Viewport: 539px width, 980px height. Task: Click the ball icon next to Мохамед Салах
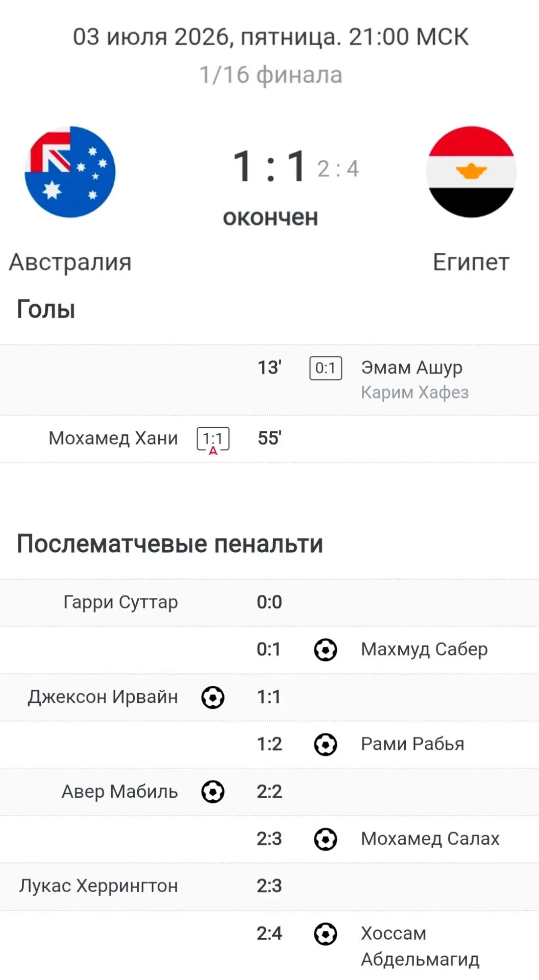325,839
